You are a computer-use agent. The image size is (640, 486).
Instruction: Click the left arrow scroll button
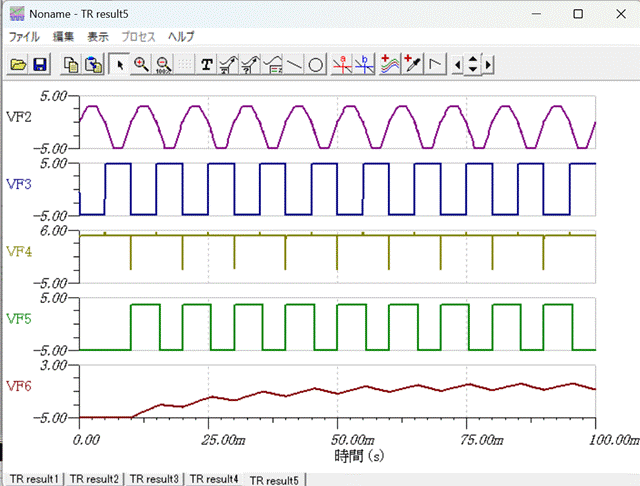(458, 64)
